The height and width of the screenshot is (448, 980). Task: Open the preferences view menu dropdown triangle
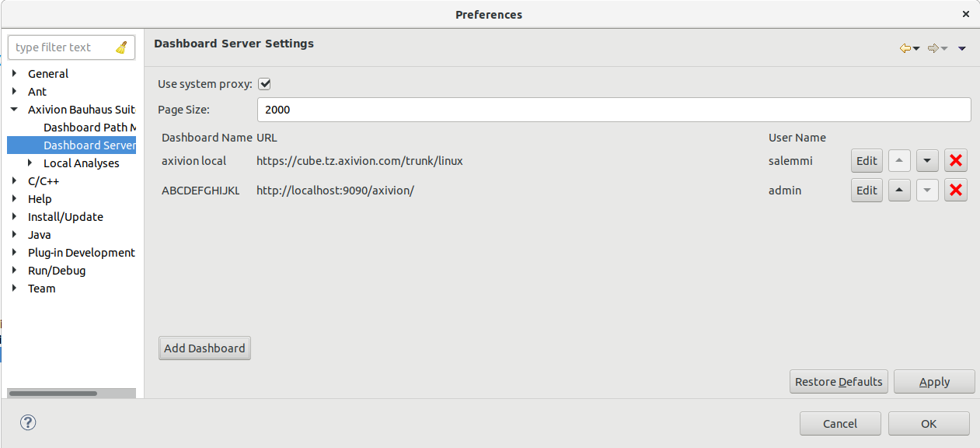(962, 48)
